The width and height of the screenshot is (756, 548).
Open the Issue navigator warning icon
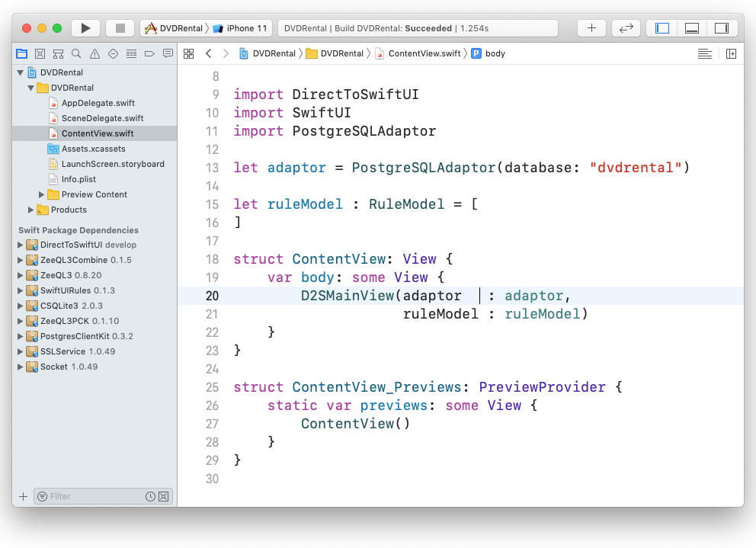(95, 53)
